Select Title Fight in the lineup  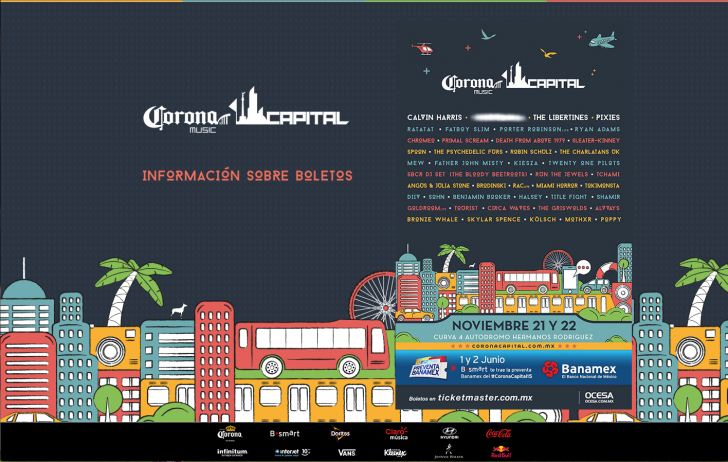(569, 197)
